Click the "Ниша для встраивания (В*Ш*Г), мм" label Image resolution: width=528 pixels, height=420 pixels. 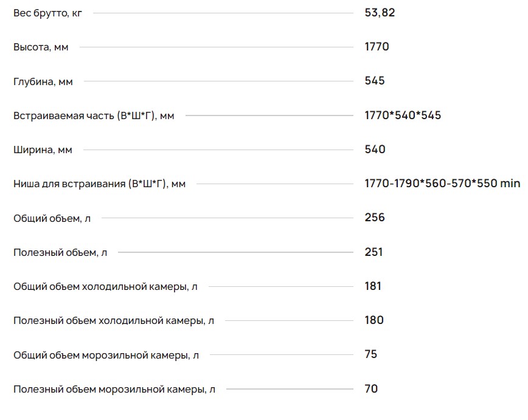tap(99, 184)
